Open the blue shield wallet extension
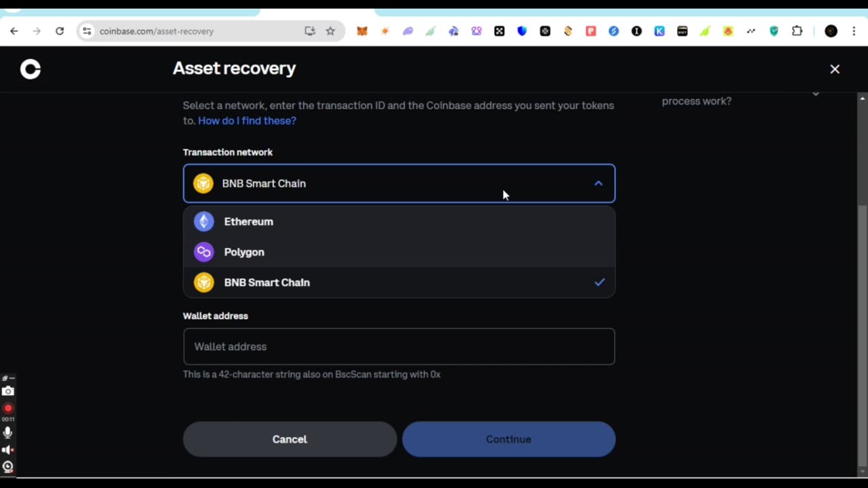The width and height of the screenshot is (868, 488). click(x=522, y=31)
